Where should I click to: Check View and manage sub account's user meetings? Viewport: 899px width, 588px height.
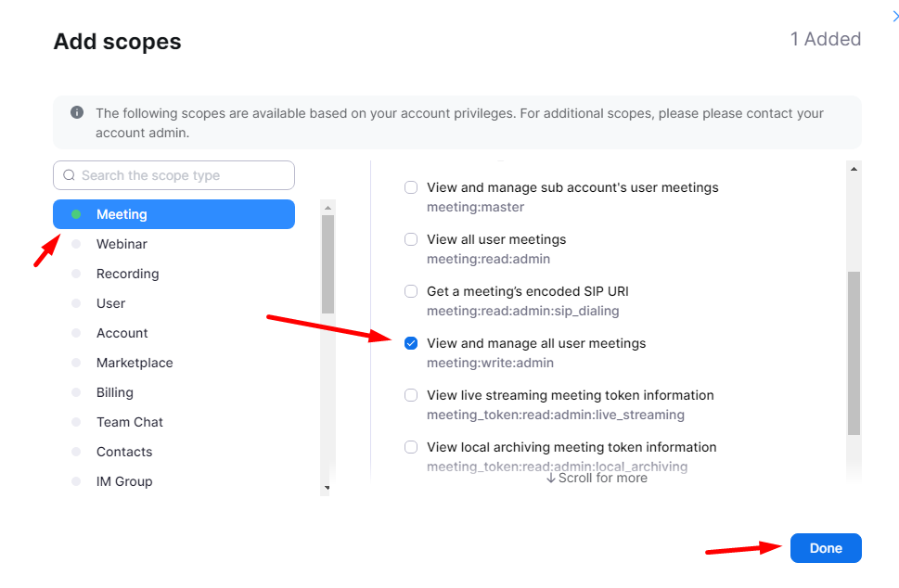click(411, 187)
